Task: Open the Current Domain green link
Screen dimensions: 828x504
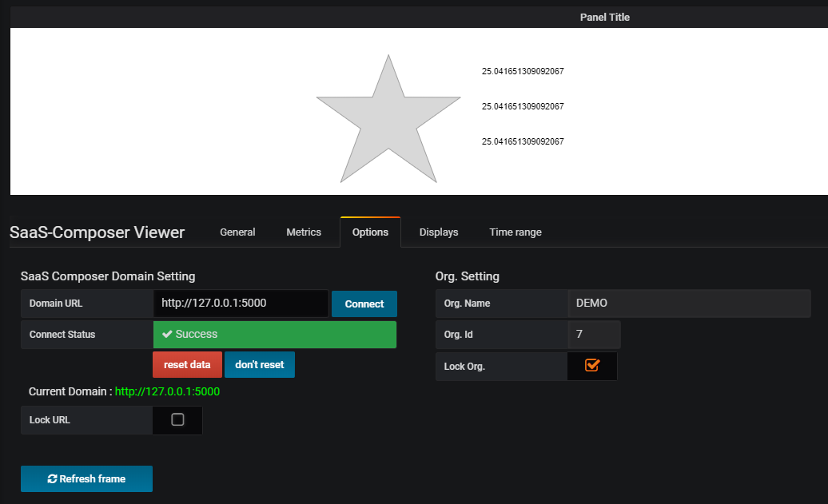Action: click(167, 391)
